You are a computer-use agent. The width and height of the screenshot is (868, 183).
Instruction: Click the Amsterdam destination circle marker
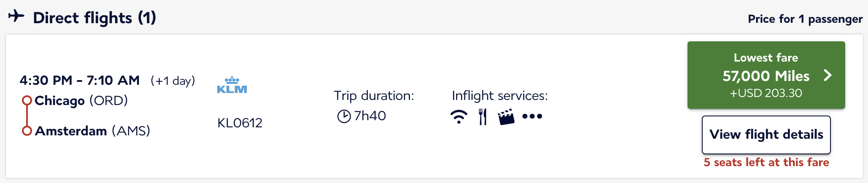pos(27,131)
